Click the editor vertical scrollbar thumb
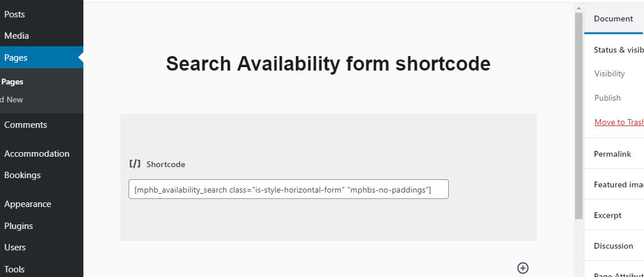Viewport: 644px width, 277px height. click(x=579, y=116)
